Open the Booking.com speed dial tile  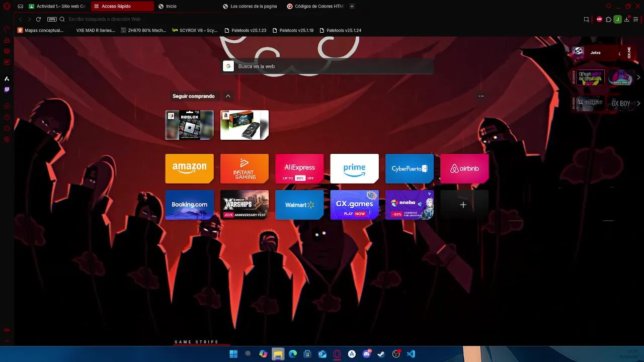tap(190, 205)
